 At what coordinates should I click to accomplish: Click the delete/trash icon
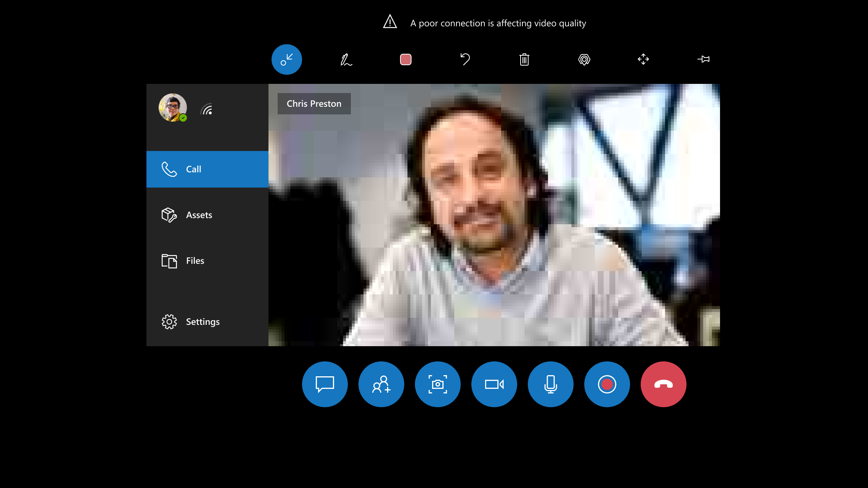(x=524, y=59)
